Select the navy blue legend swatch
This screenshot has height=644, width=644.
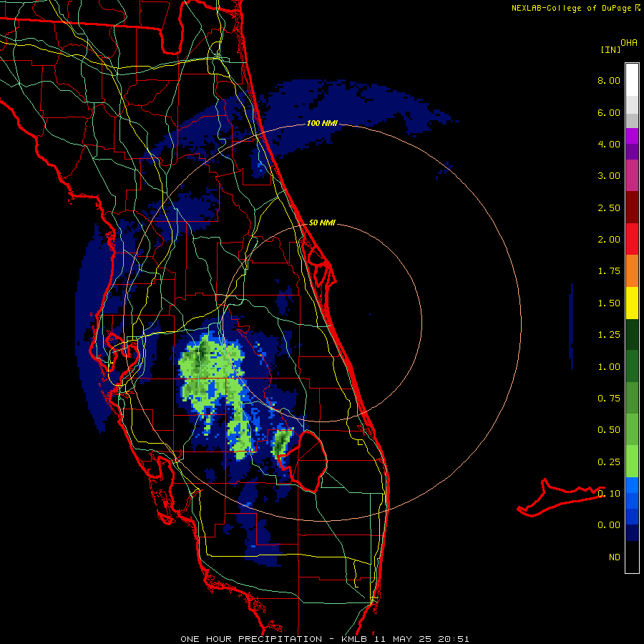pos(632,533)
